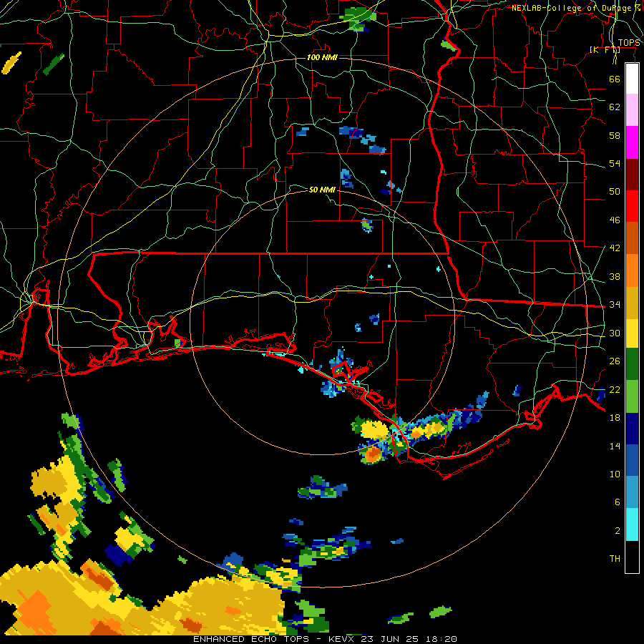Image resolution: width=644 pixels, height=644 pixels.
Task: Click the 100 NMI range ring label
Action: click(322, 57)
